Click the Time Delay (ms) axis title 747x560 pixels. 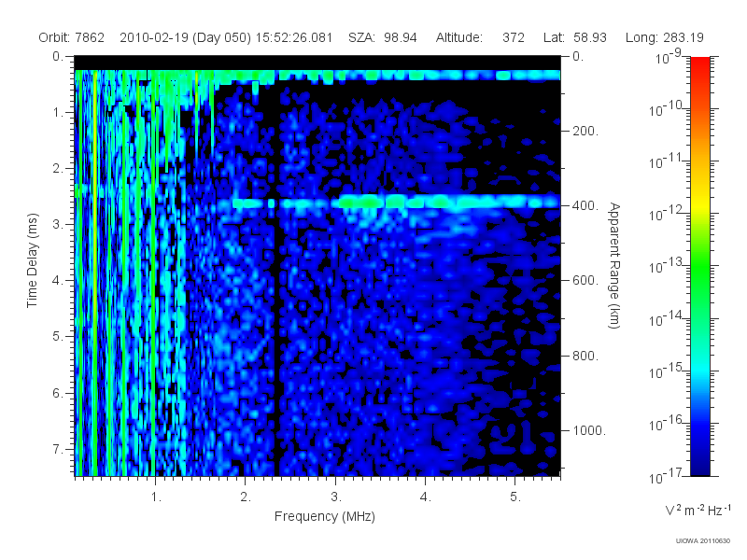click(x=32, y=260)
